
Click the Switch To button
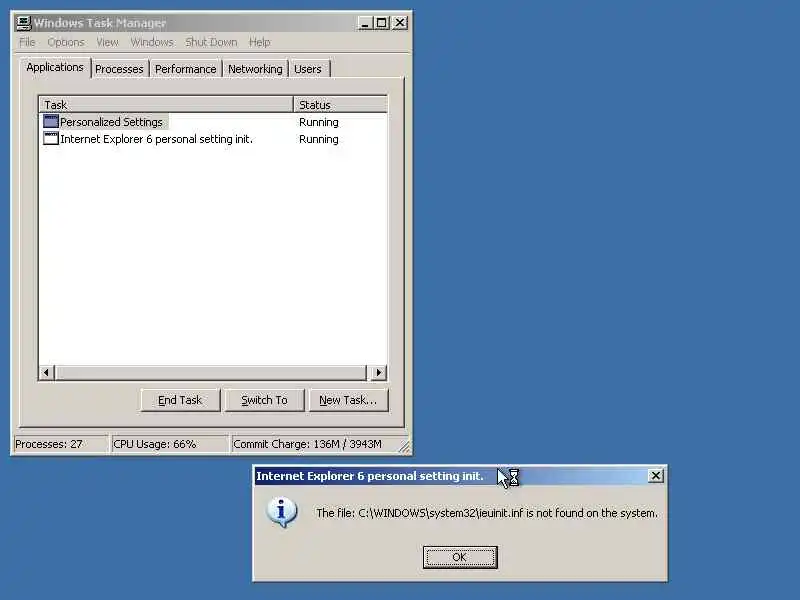click(x=264, y=400)
